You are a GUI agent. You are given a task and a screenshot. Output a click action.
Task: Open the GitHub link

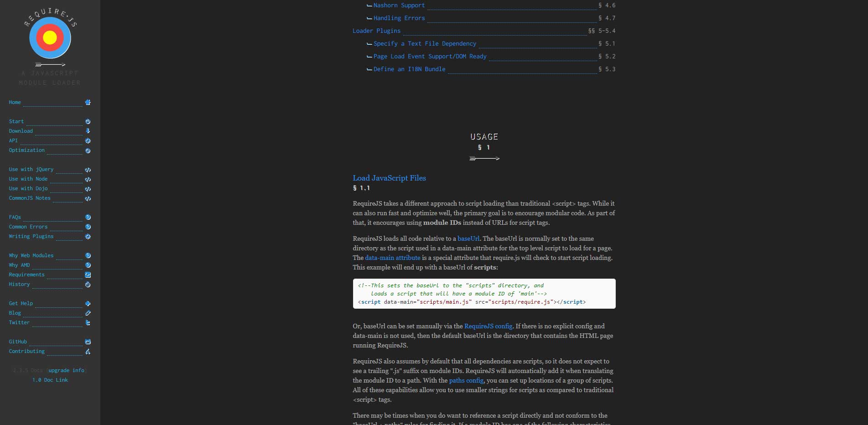(18, 342)
